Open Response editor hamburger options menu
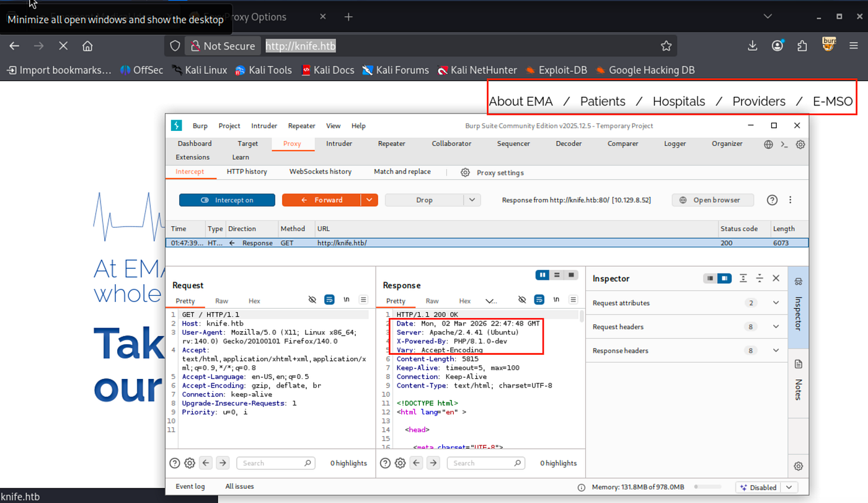The image size is (868, 503). pos(574,300)
